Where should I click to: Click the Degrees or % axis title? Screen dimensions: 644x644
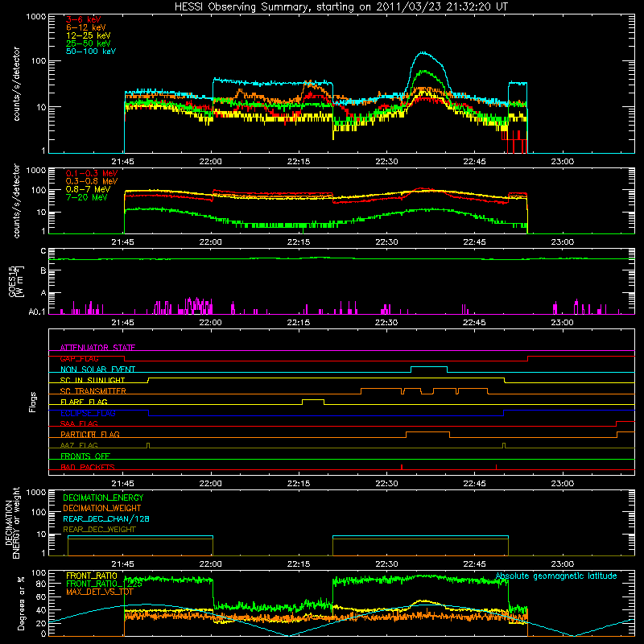coord(21,603)
